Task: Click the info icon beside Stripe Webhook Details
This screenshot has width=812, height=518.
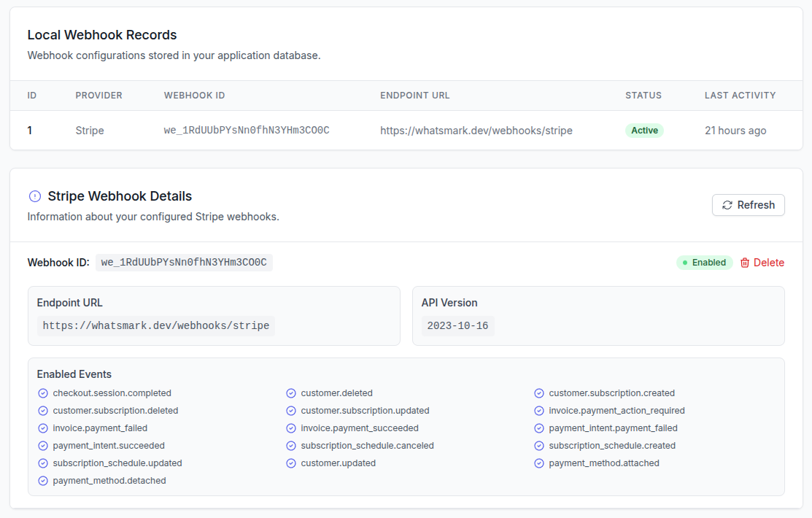Action: 35,196
